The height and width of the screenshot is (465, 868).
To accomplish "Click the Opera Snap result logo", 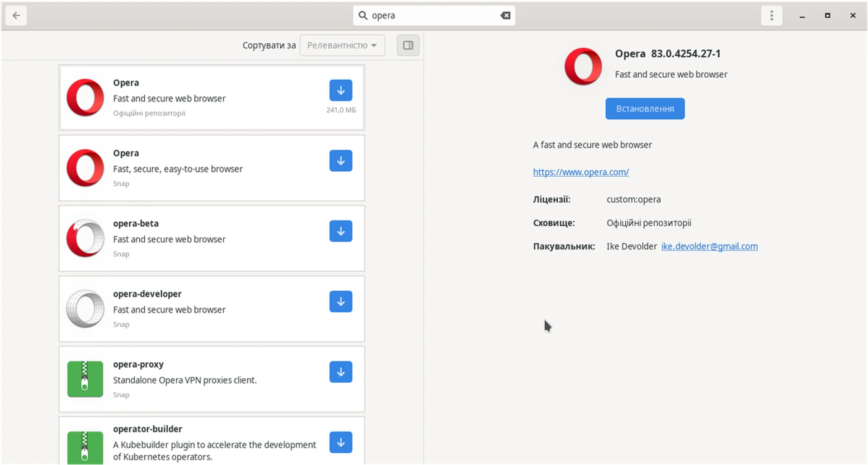I will [x=85, y=168].
